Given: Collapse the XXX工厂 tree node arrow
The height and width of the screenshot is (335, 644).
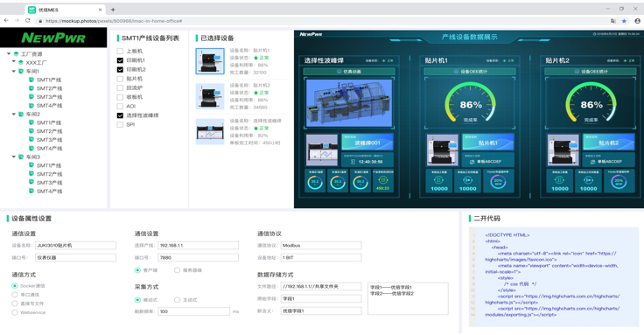Looking at the screenshot, I should click(x=13, y=62).
